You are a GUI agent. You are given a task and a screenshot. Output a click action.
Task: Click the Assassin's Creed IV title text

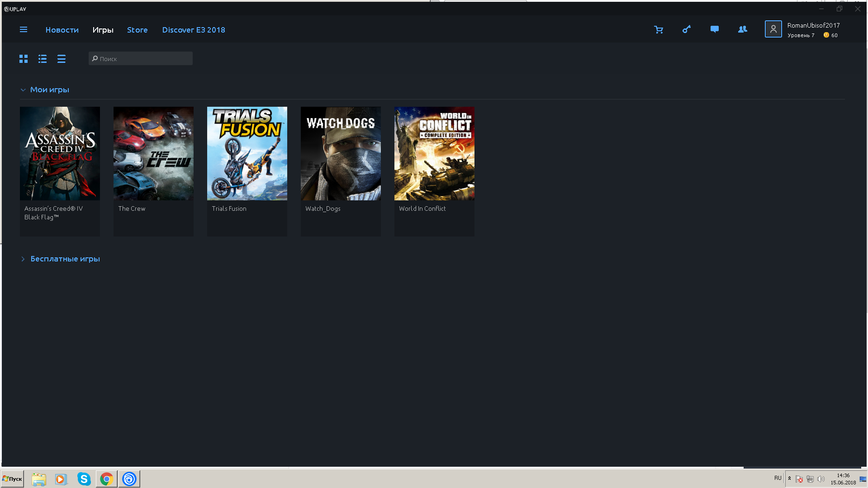coord(53,213)
